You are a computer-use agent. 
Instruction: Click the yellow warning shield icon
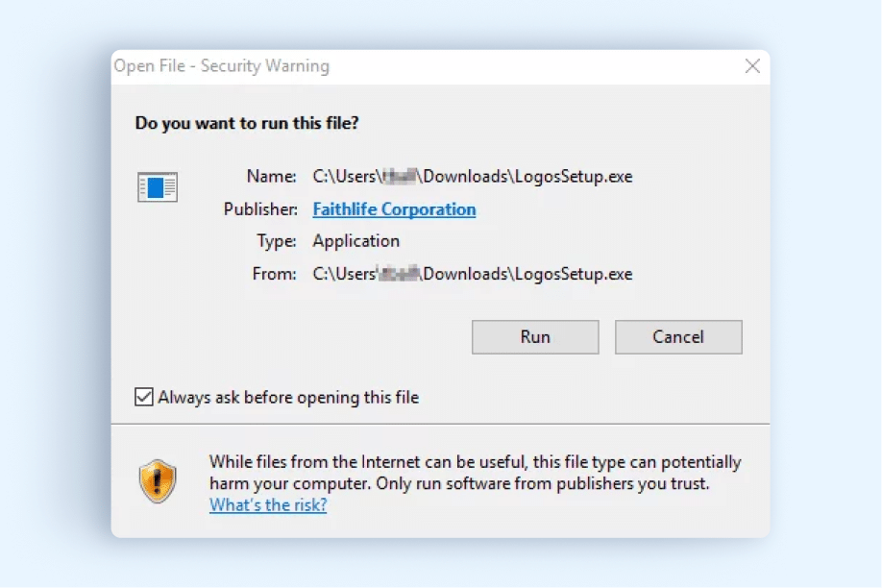(x=158, y=481)
